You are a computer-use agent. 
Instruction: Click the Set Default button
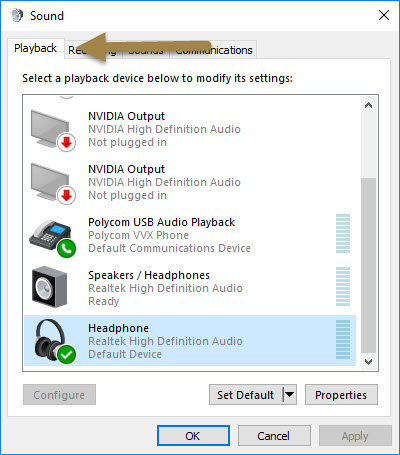coord(246,395)
